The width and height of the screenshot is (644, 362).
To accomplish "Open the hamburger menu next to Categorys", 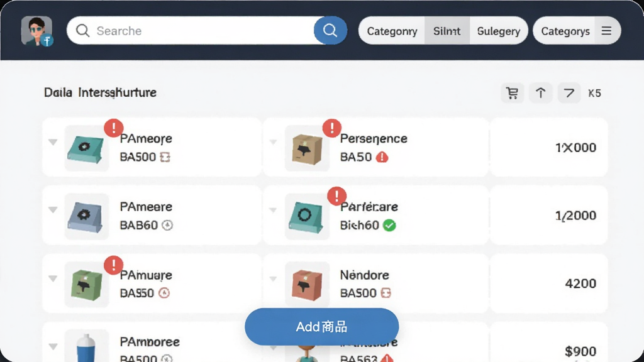I will [607, 31].
